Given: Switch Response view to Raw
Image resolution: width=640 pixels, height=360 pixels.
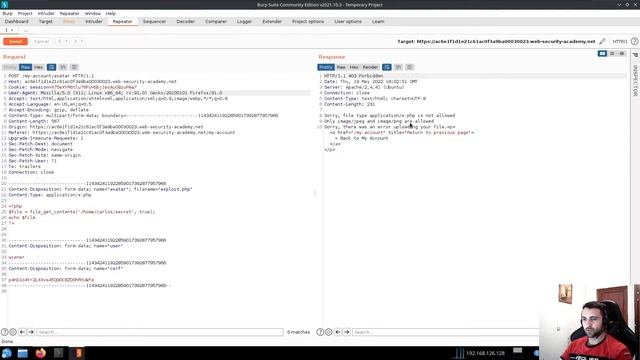Looking at the screenshot, I should [341, 67].
